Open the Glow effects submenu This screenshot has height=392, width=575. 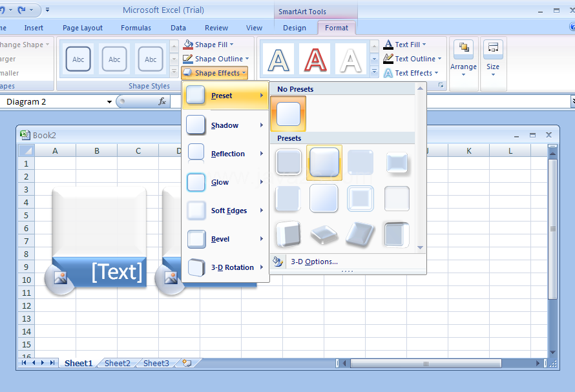click(225, 182)
